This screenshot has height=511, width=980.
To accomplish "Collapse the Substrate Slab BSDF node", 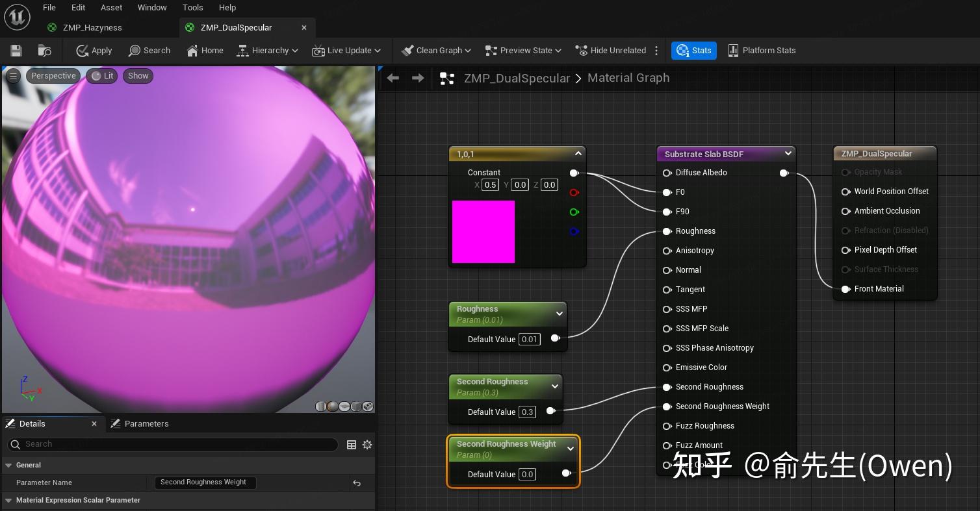I will click(x=788, y=154).
